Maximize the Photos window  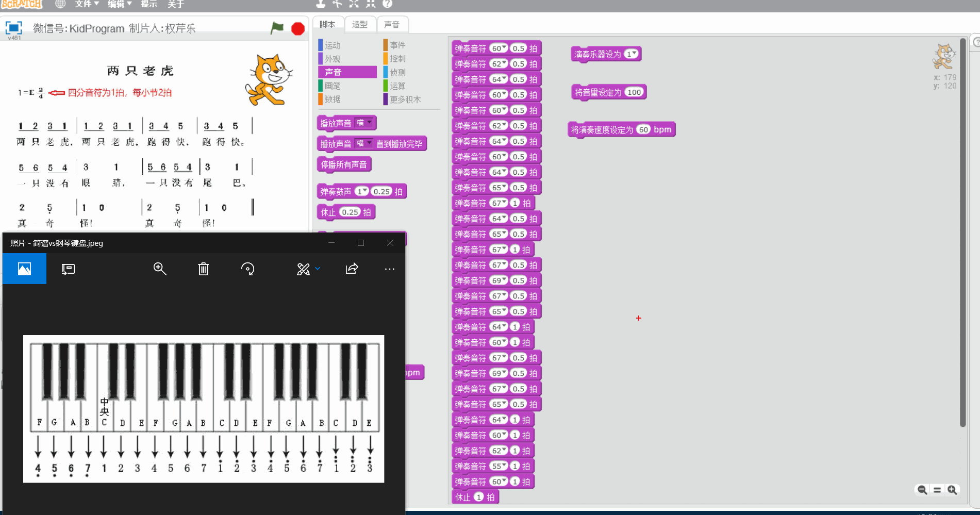[361, 243]
